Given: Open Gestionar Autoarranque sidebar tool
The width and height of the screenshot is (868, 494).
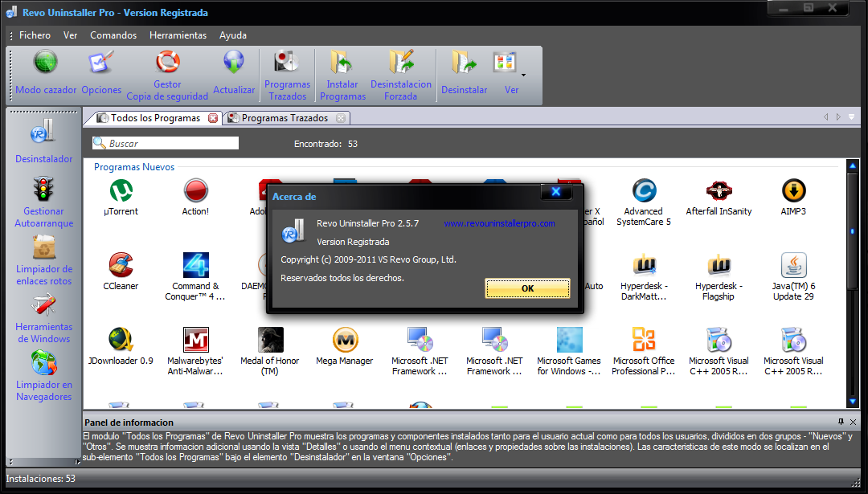Looking at the screenshot, I should (x=43, y=202).
